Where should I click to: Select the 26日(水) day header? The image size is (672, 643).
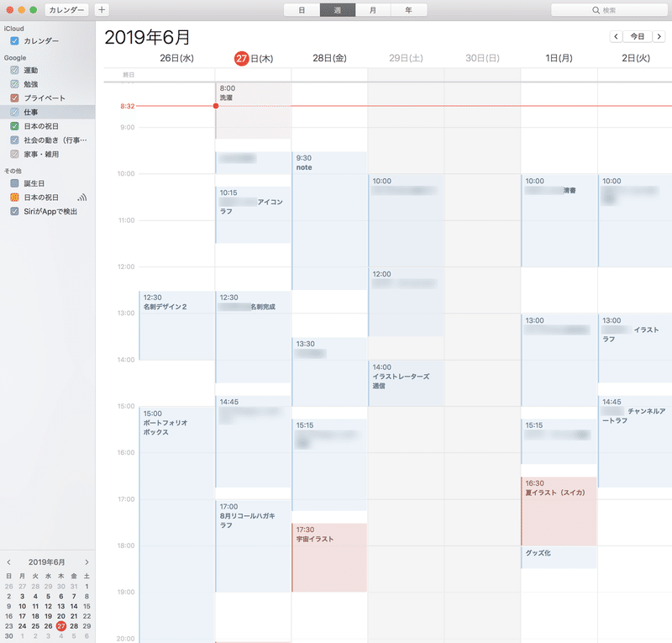click(176, 58)
